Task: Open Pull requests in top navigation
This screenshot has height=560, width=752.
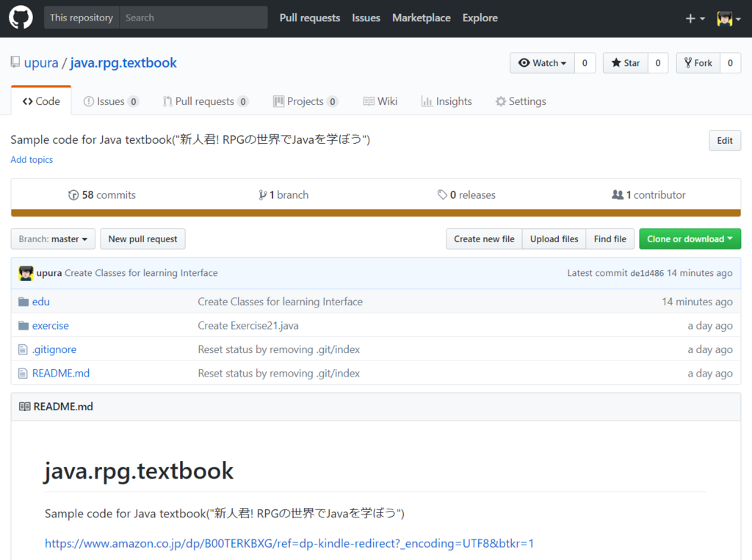Action: [310, 18]
